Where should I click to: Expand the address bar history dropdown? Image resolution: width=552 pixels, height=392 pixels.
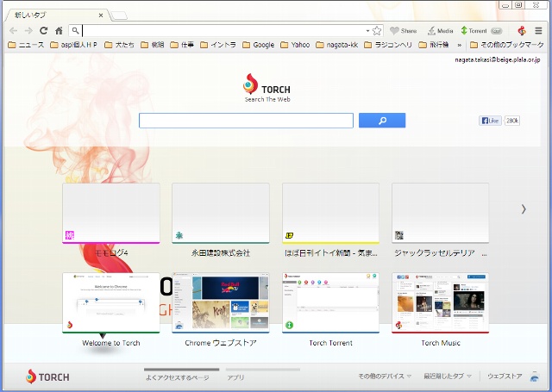click(367, 31)
